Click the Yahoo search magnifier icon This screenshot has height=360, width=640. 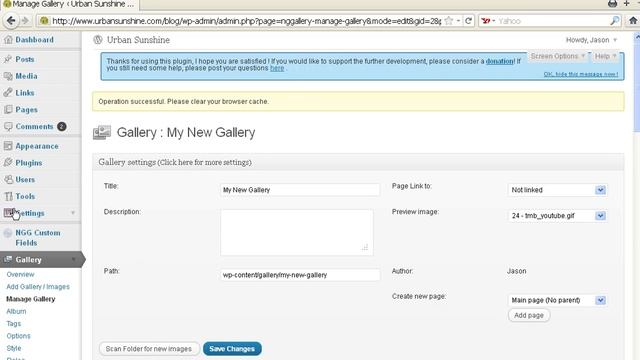614,20
